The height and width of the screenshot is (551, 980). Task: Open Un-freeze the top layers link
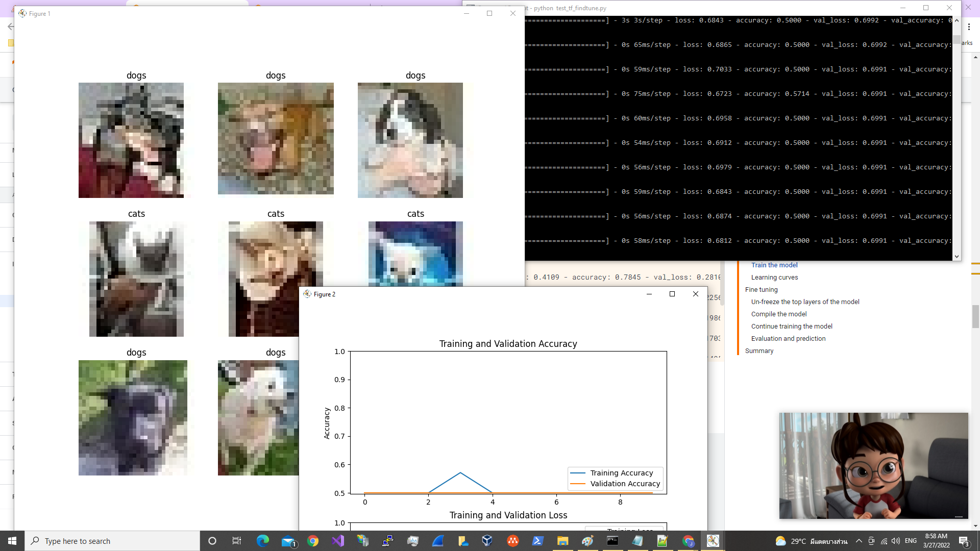(805, 302)
